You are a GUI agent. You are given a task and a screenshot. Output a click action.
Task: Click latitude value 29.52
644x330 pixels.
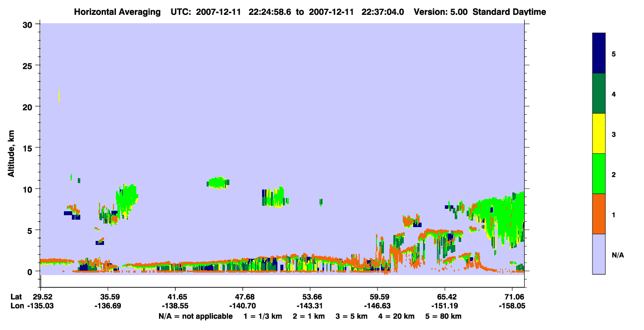(x=43, y=297)
